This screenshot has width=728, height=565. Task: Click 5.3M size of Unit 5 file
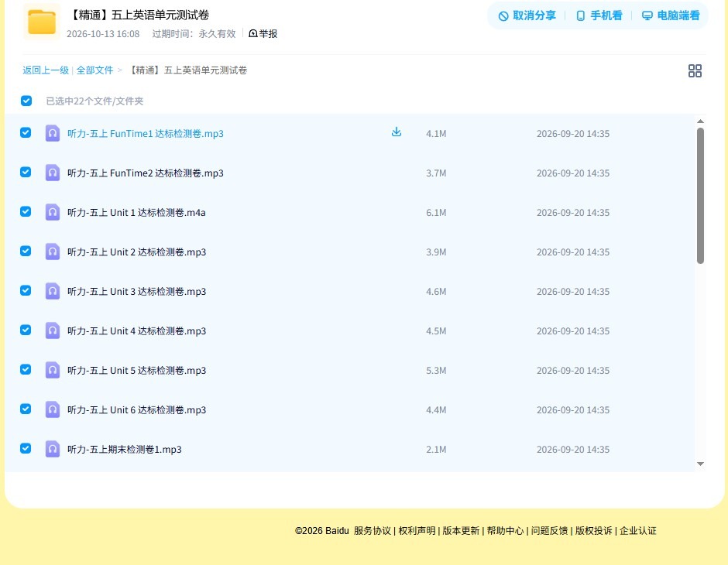(436, 370)
